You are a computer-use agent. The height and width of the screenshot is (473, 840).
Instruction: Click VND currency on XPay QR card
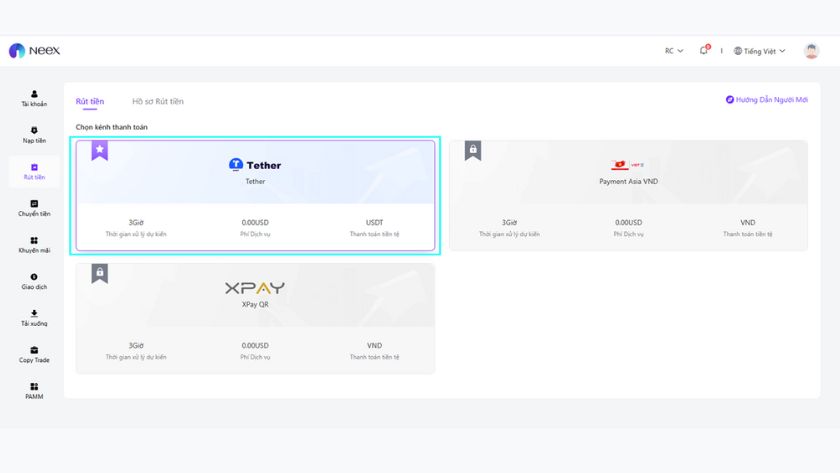click(x=374, y=346)
